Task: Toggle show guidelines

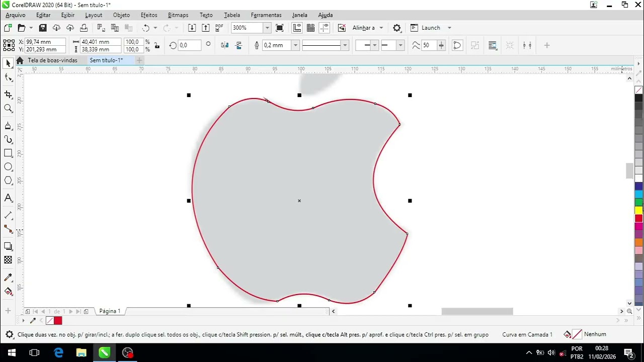Action: pyautogui.click(x=324, y=28)
